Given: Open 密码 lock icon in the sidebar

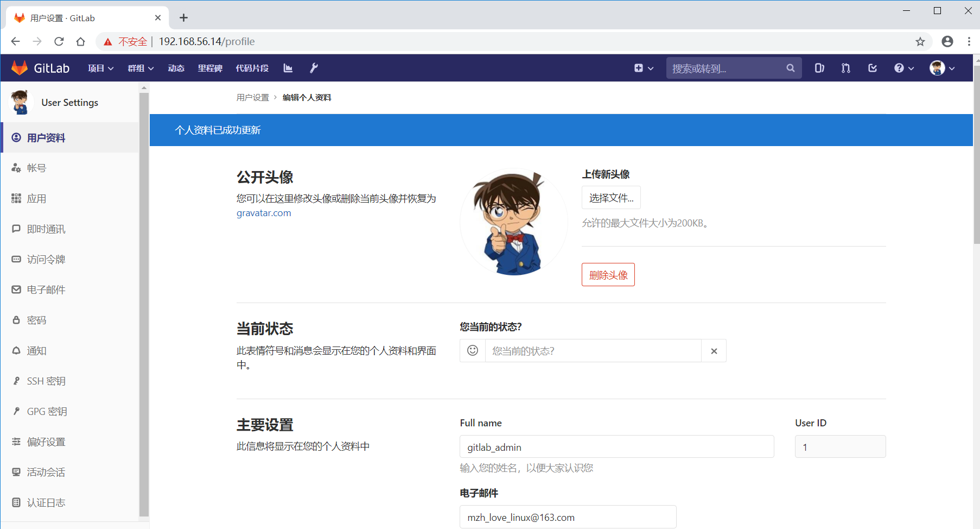Looking at the screenshot, I should click(x=16, y=320).
